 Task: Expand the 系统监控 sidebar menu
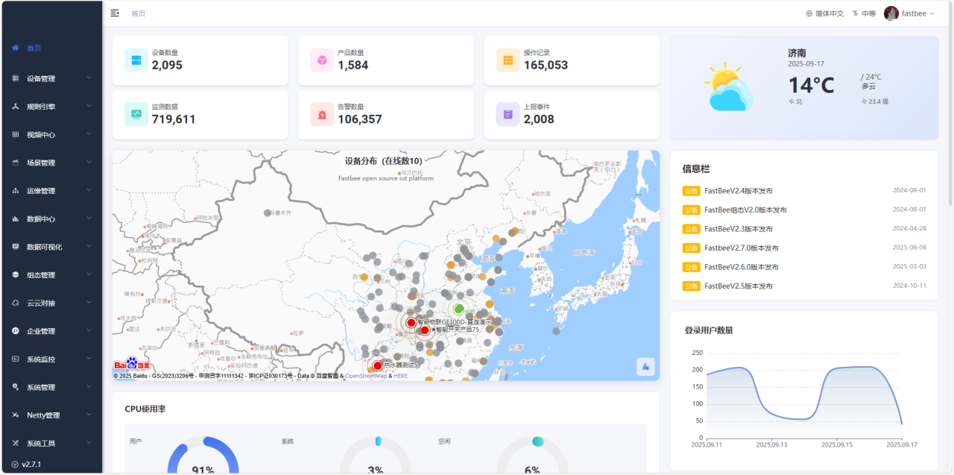(x=50, y=359)
